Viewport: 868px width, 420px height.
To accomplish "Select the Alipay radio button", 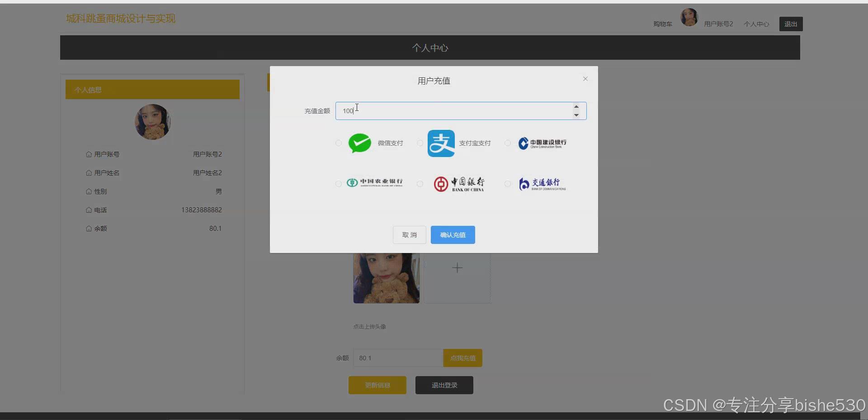I will click(x=420, y=143).
